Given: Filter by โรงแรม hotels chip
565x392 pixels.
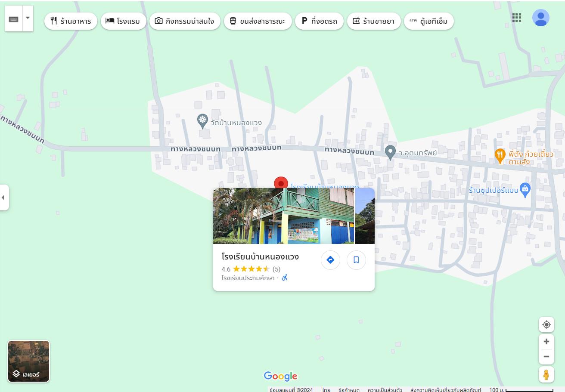Looking at the screenshot, I should [x=123, y=21].
